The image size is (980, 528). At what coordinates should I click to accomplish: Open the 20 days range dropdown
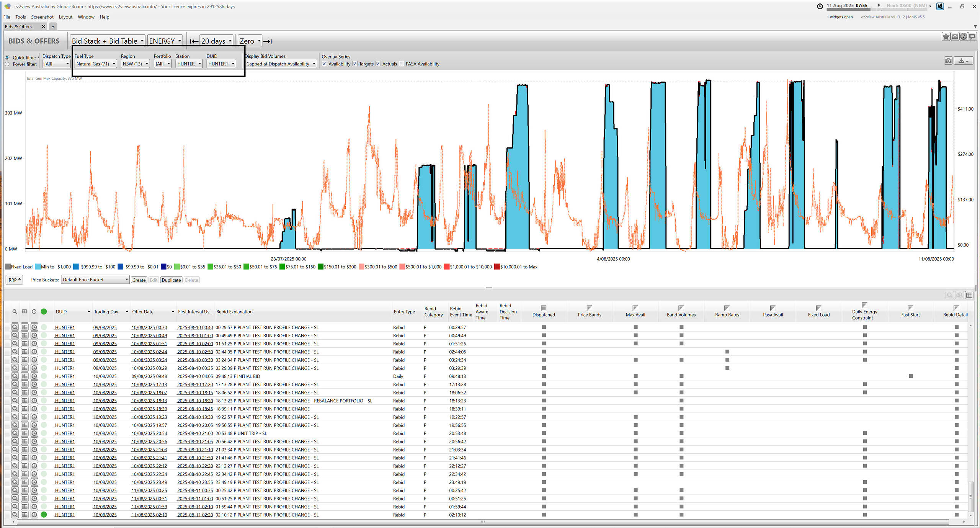tap(216, 41)
